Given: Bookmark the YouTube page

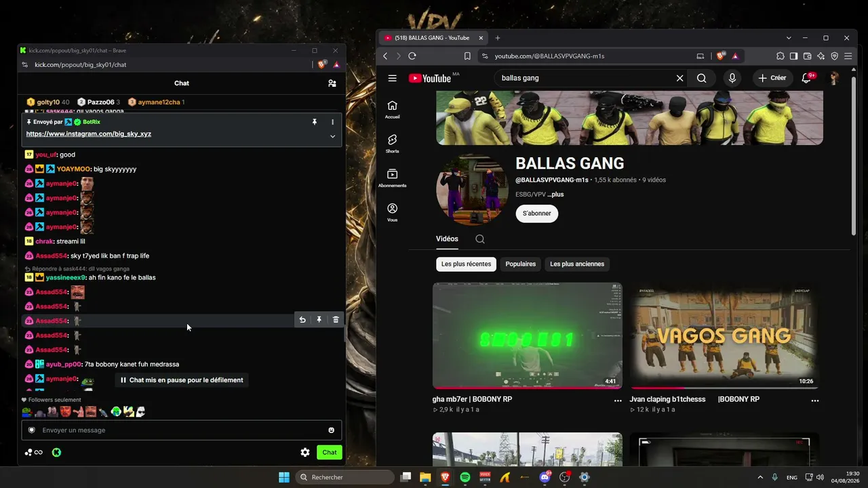Looking at the screenshot, I should 467,56.
